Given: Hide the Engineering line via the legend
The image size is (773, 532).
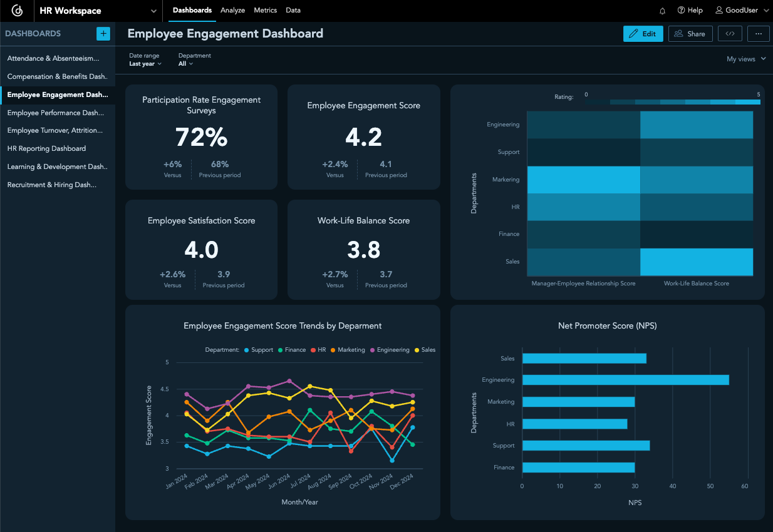Looking at the screenshot, I should pos(390,350).
